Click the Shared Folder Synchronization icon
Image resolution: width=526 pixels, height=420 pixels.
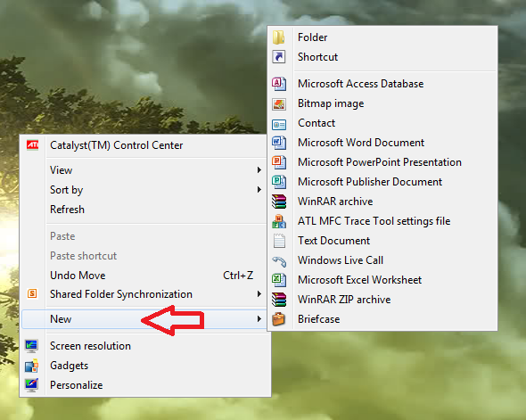[32, 294]
